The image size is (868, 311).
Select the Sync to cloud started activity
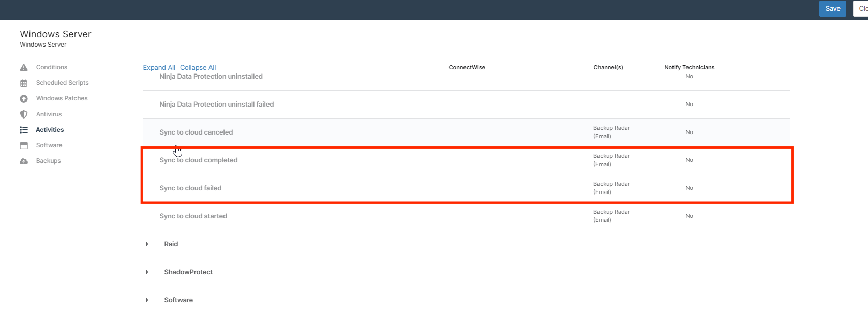[193, 216]
